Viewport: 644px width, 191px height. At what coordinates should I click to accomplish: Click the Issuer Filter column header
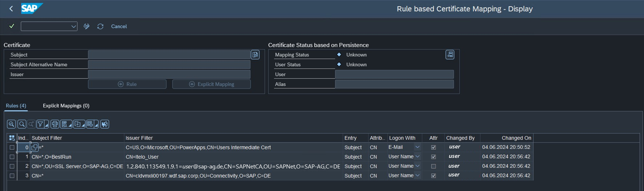tap(233, 138)
